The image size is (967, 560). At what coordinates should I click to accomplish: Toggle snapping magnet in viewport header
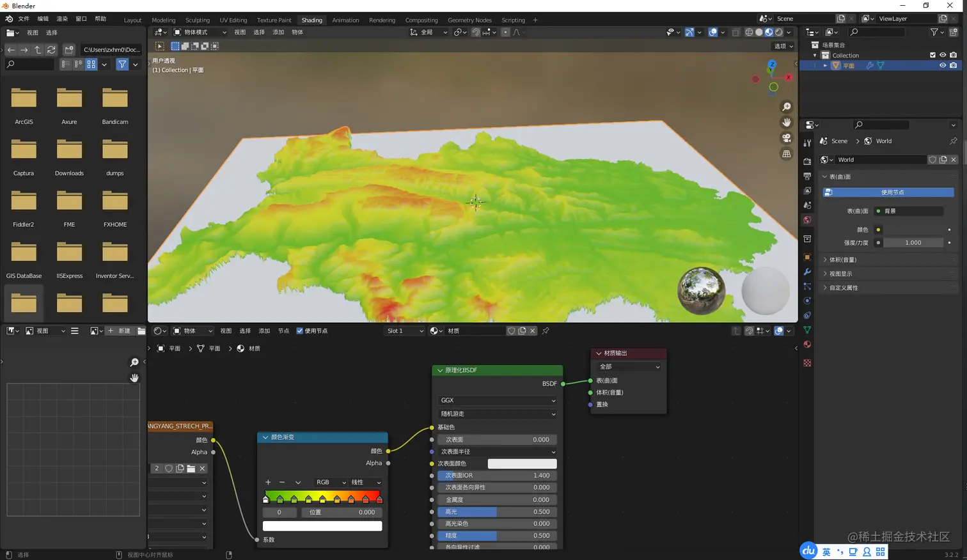pos(475,32)
